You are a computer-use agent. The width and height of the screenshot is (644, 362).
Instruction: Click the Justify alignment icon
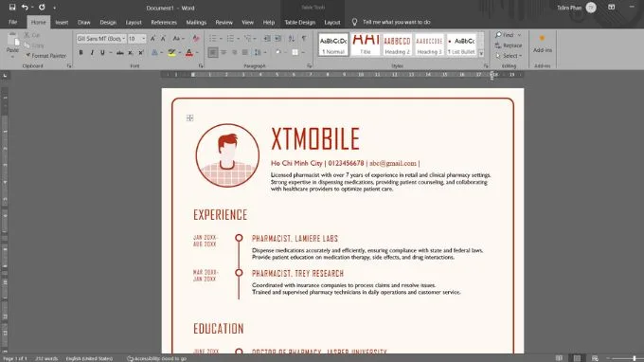click(x=245, y=53)
